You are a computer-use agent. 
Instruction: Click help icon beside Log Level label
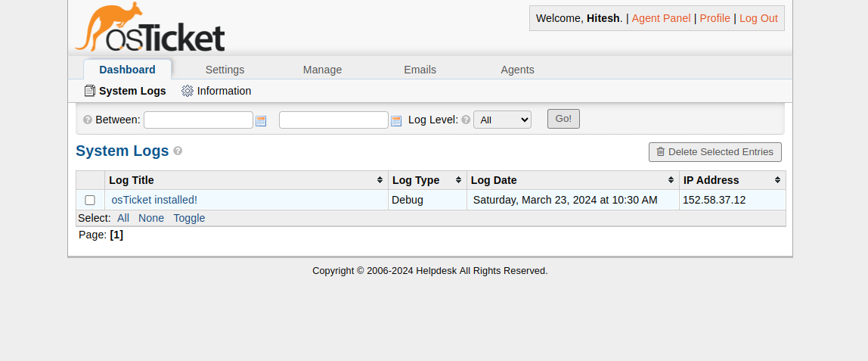coord(466,120)
